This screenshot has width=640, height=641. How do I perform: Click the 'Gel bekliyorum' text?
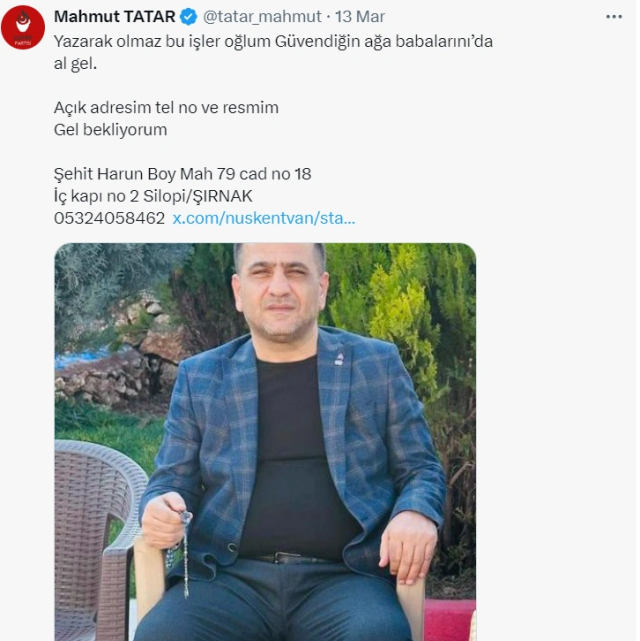coord(110,130)
